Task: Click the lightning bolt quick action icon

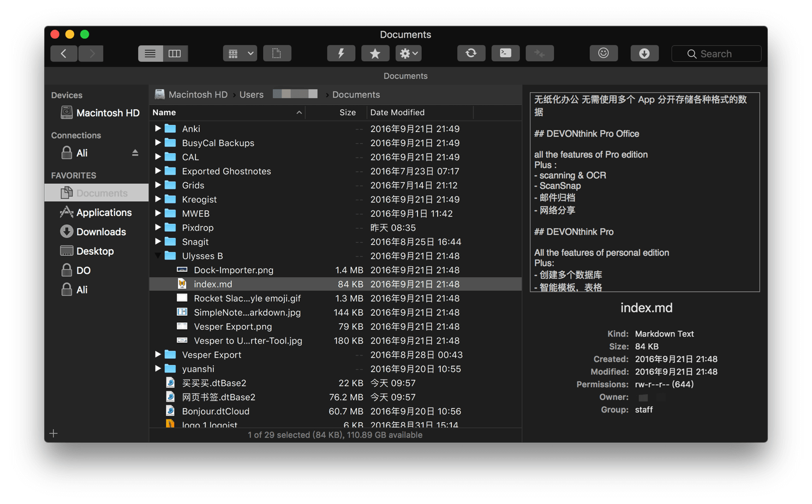Action: [x=341, y=53]
